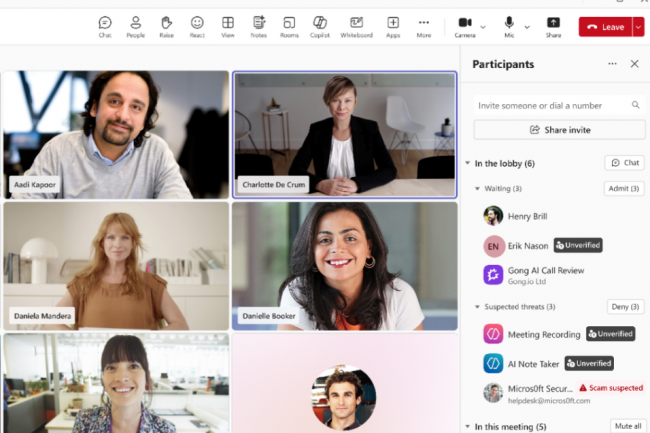Click Unverified badge beside AI Note Taker

589,363
